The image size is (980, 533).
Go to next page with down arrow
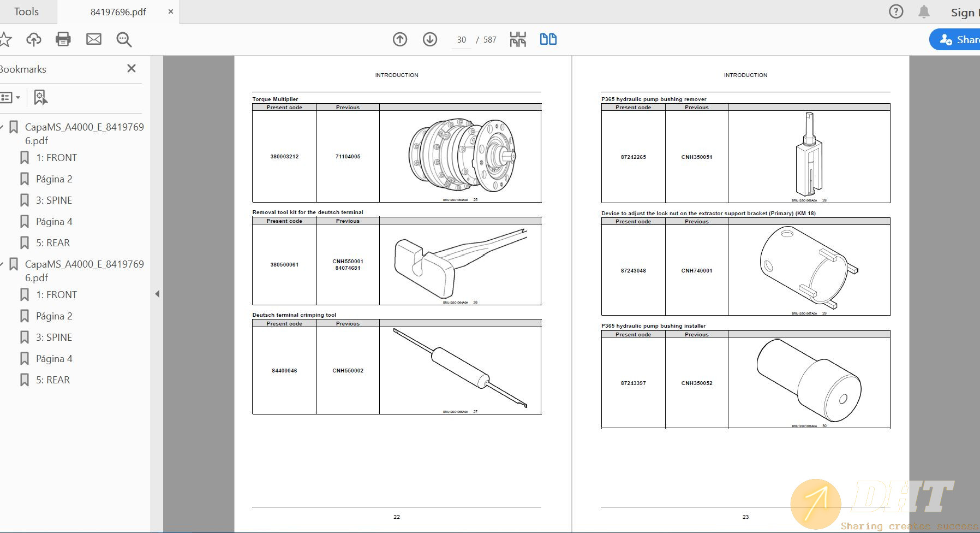click(x=430, y=39)
